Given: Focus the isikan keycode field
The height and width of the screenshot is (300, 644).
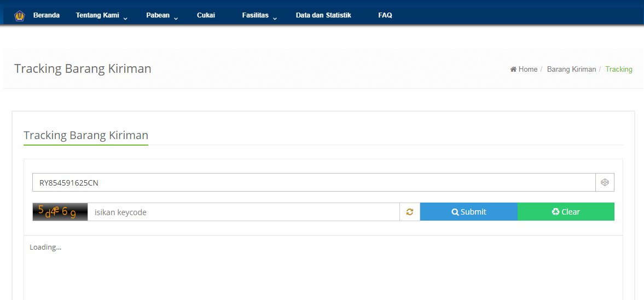Looking at the screenshot, I should (x=243, y=212).
